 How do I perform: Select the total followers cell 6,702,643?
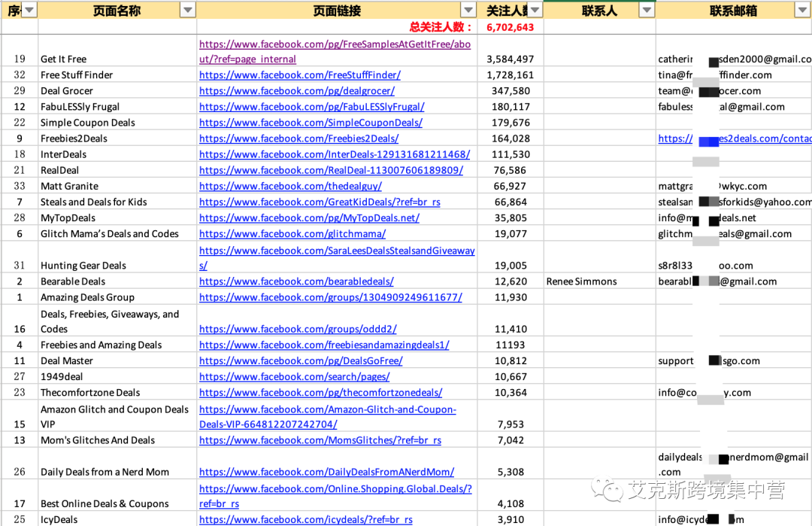point(510,27)
